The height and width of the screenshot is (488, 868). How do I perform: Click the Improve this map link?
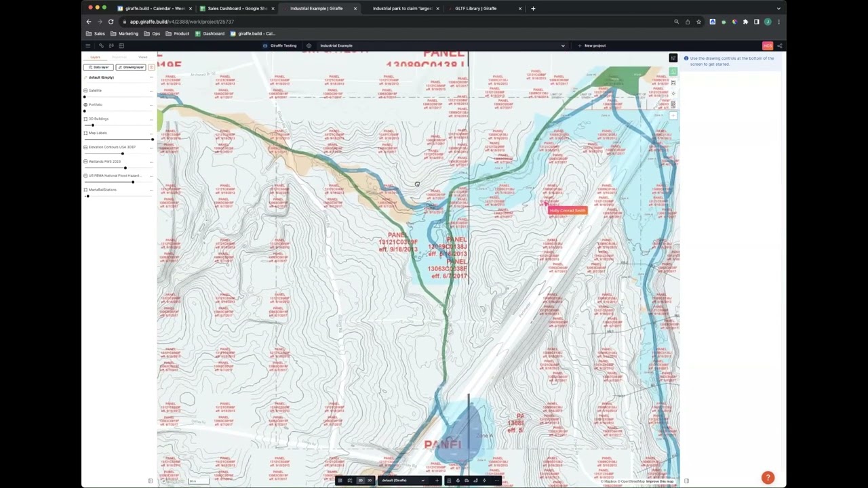coord(660,482)
